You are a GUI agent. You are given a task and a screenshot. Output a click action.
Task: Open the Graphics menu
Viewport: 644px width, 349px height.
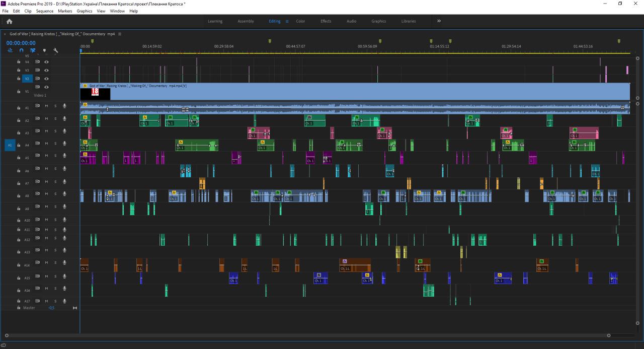[x=85, y=11]
